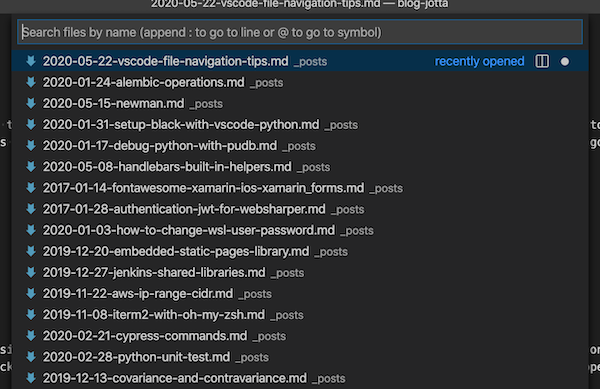The width and height of the screenshot is (600, 389).
Task: Pick 2020-01-03-how-to-change-wsl-user-password.md
Action: tap(300, 230)
